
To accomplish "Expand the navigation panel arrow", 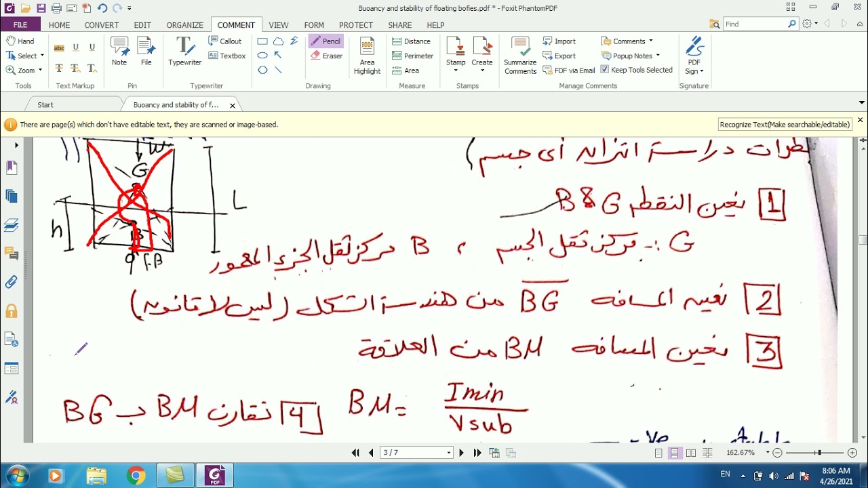I will pyautogui.click(x=16, y=145).
